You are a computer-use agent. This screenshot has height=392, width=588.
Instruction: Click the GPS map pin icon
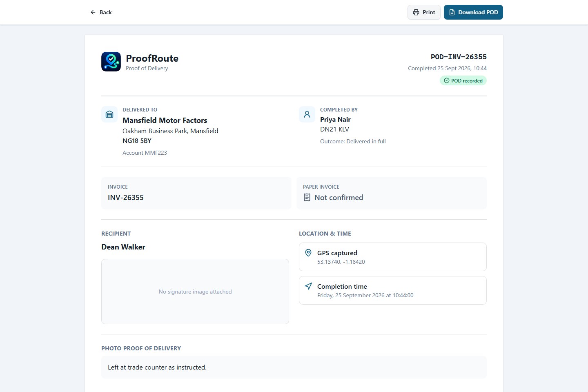(x=308, y=253)
